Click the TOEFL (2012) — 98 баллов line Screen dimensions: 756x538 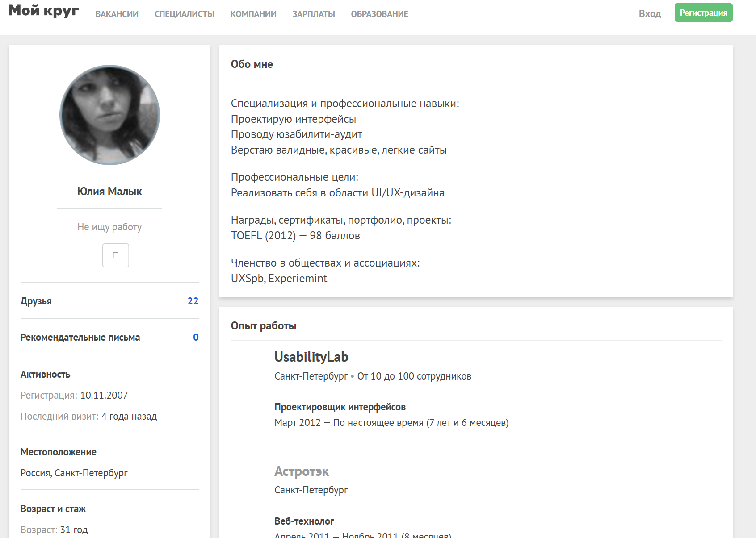point(295,236)
